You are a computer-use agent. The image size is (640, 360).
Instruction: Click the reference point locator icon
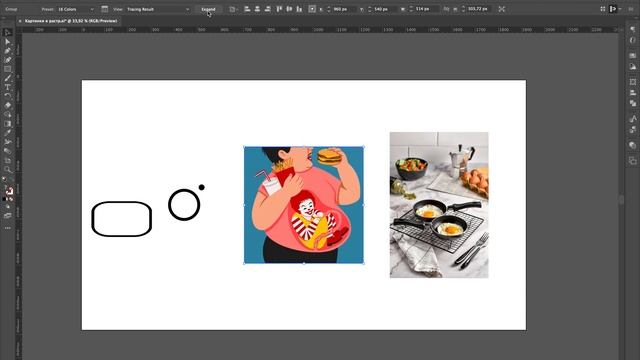[x=312, y=9]
